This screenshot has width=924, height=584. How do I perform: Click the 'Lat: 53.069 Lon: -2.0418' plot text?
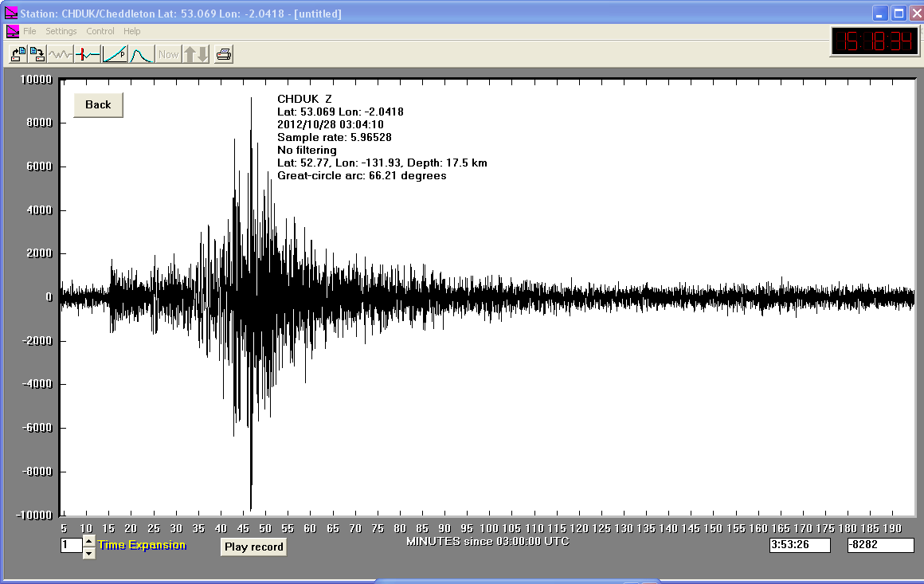tap(340, 112)
